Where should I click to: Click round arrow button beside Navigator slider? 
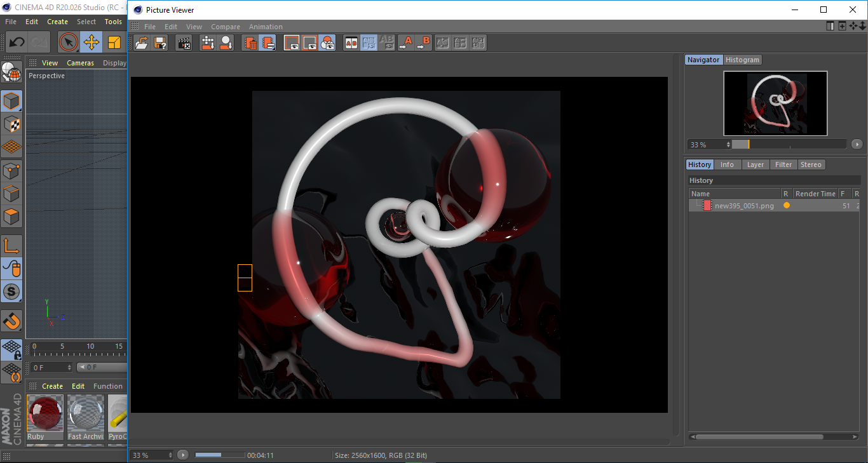tap(857, 145)
